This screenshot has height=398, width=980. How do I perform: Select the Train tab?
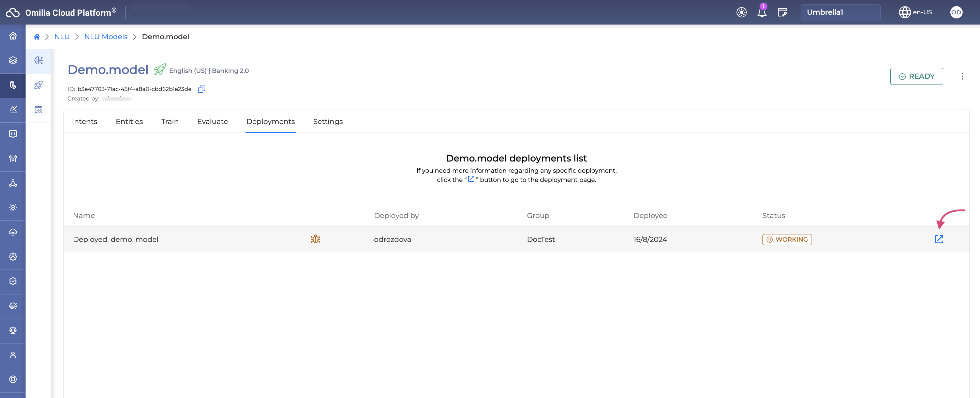170,121
